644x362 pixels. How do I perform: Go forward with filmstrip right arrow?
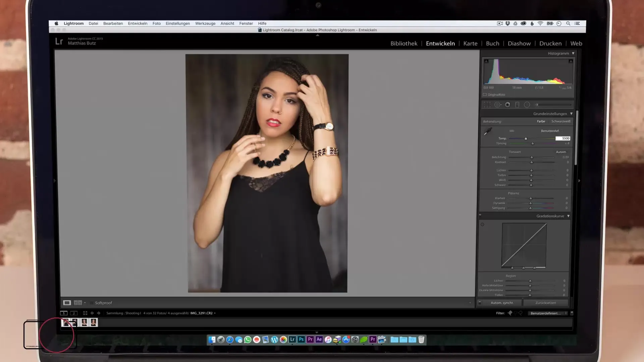99,313
